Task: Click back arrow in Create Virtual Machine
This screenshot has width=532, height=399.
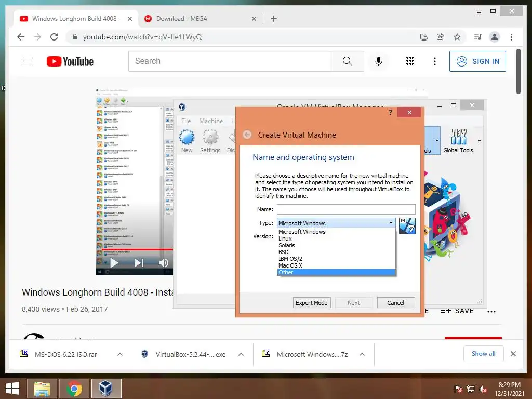Action: (247, 135)
